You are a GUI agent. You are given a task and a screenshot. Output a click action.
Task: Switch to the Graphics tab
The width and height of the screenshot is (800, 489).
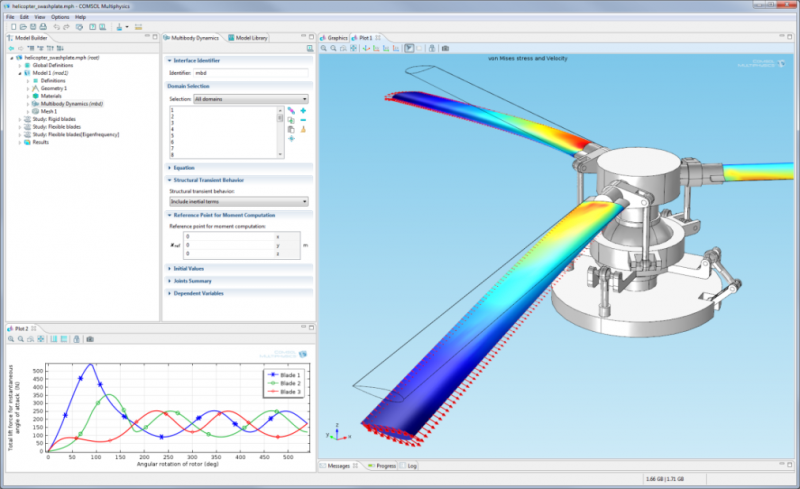tap(334, 38)
